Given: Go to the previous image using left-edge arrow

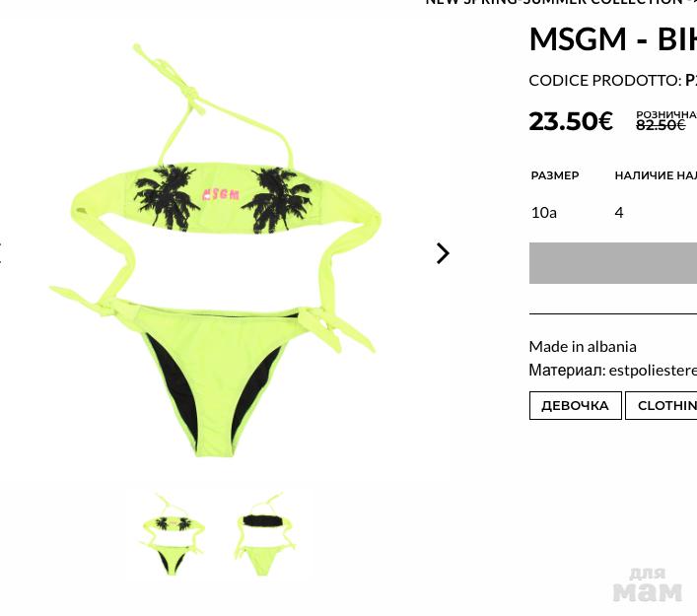Looking at the screenshot, I should point(1,253).
